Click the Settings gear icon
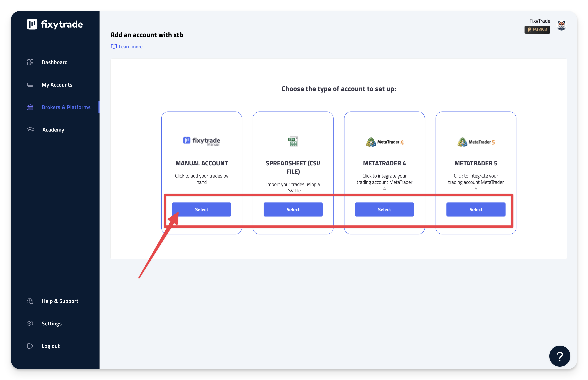The width and height of the screenshot is (588, 380). click(30, 323)
